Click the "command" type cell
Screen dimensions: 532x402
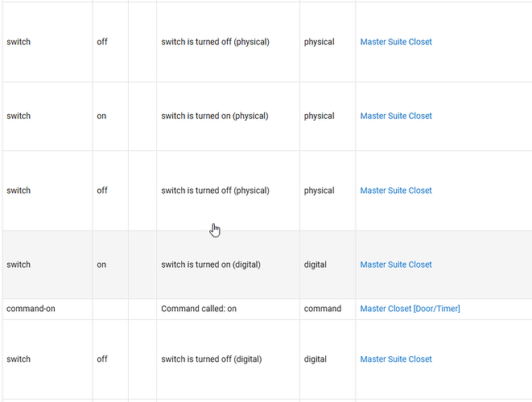[x=322, y=309]
